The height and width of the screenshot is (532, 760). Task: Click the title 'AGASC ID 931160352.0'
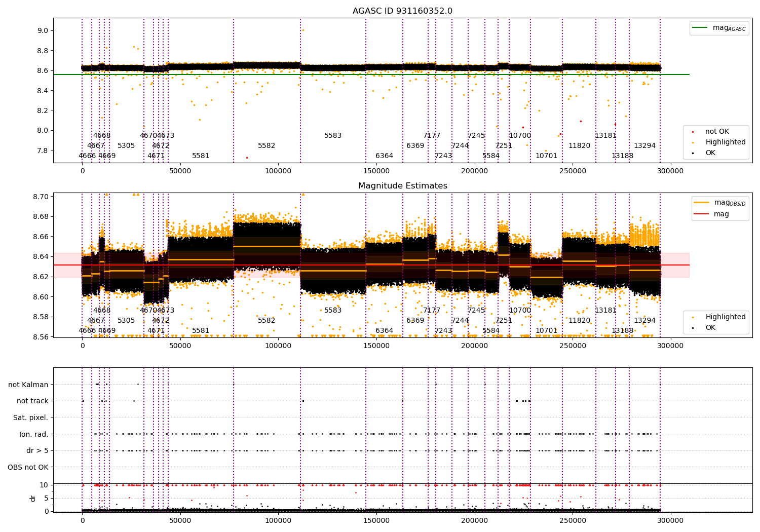[402, 11]
